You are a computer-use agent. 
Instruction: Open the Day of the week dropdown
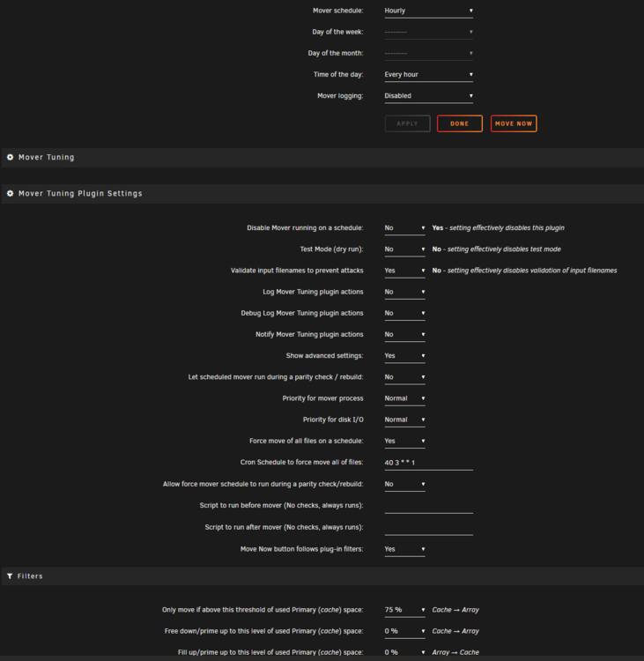[x=428, y=32]
